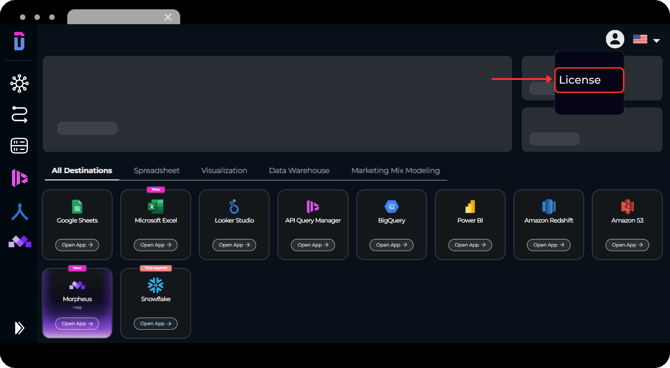Switch to the All Destinations tab

click(x=82, y=171)
